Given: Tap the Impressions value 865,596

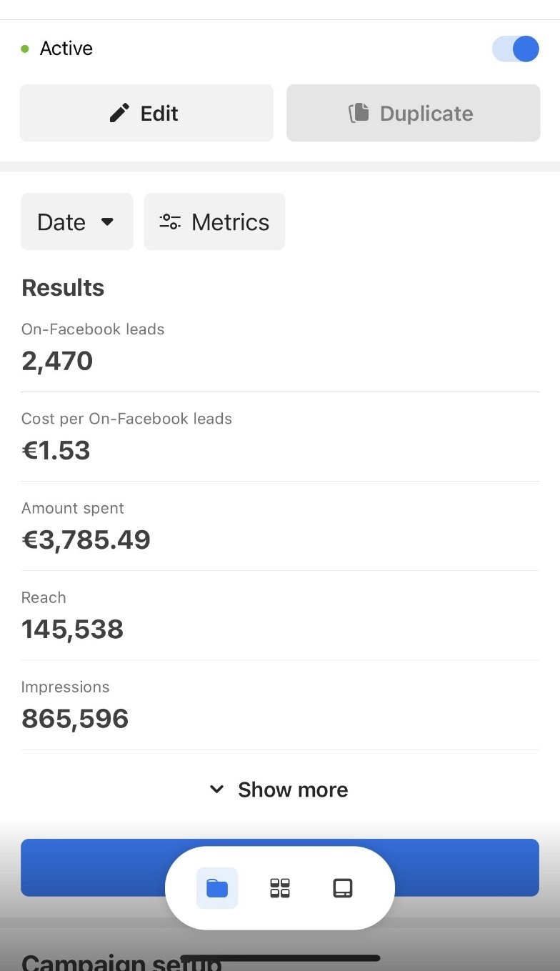Looking at the screenshot, I should pyautogui.click(x=75, y=718).
